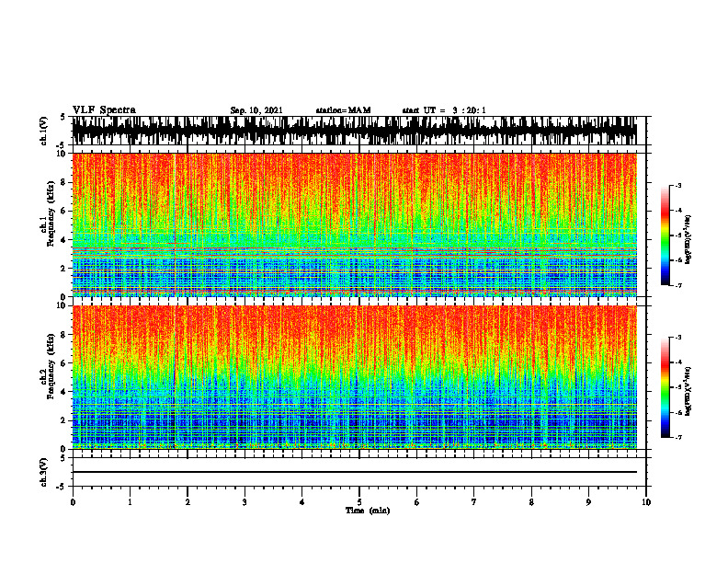
Task: Click time axis tick label "4"
Action: (x=302, y=502)
